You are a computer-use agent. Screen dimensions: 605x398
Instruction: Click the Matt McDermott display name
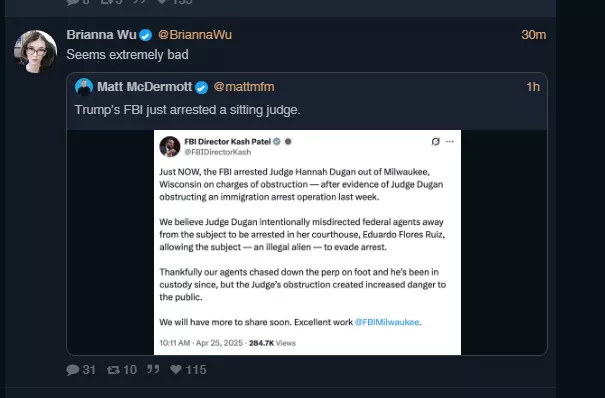click(144, 87)
